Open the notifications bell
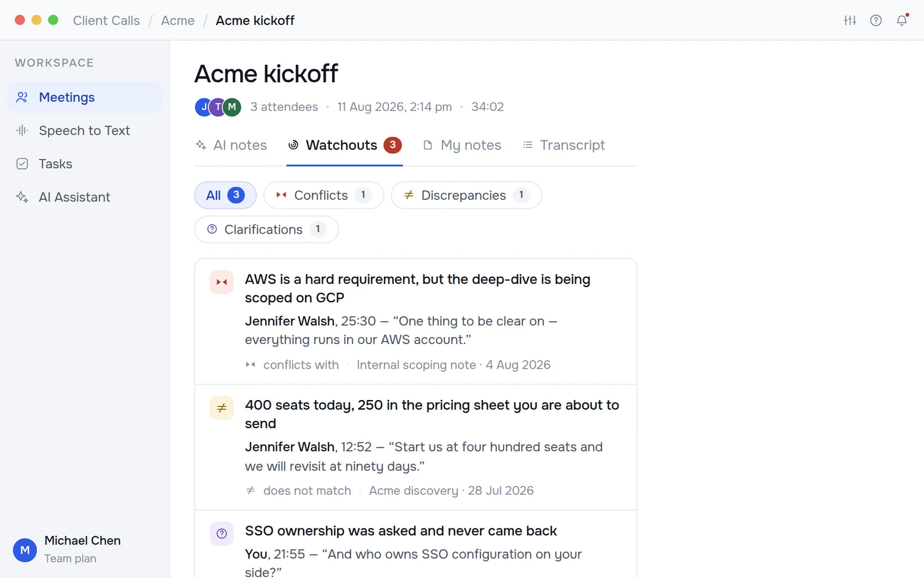The width and height of the screenshot is (924, 578). tap(902, 20)
